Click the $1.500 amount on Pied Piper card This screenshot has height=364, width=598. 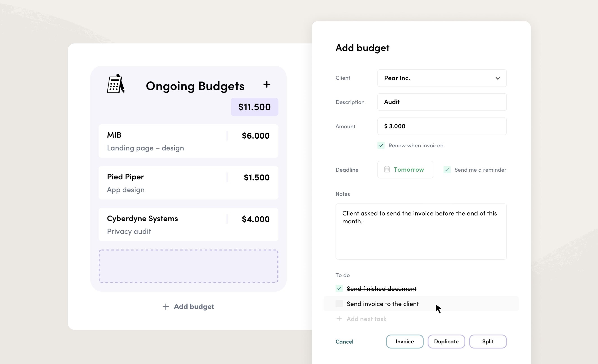coord(256,178)
